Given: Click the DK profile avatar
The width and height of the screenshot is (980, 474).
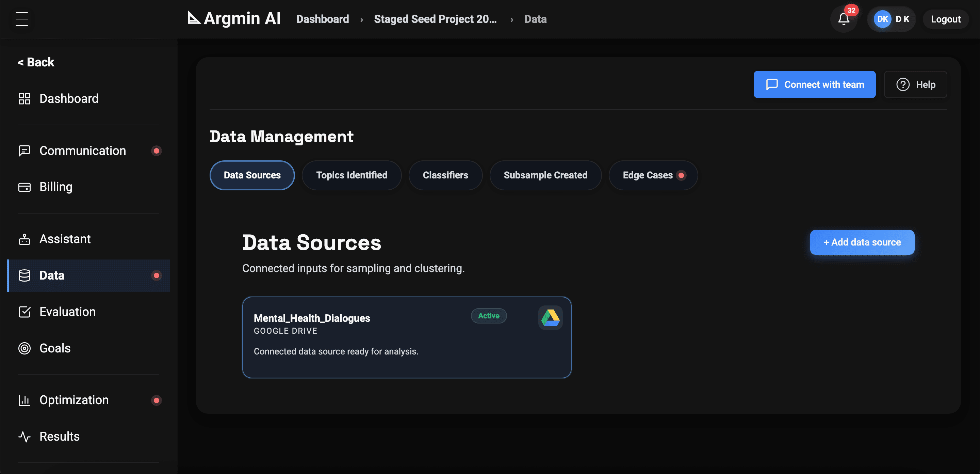Looking at the screenshot, I should click(883, 19).
